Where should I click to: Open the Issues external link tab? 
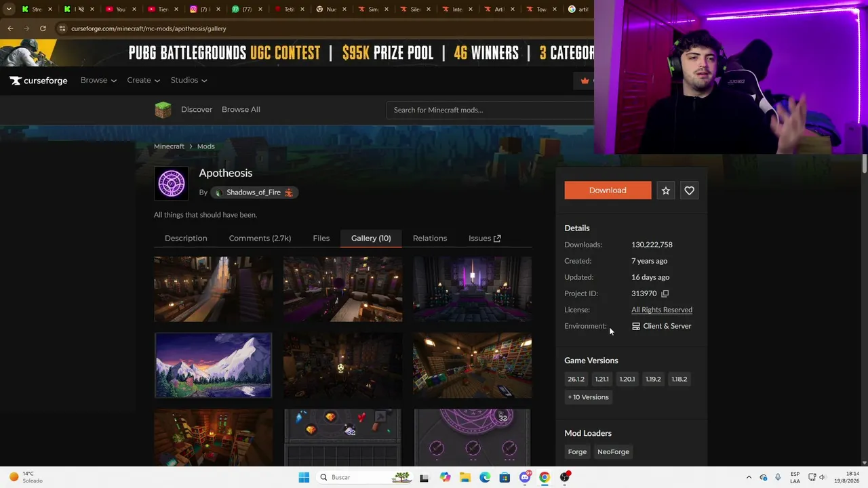click(485, 239)
